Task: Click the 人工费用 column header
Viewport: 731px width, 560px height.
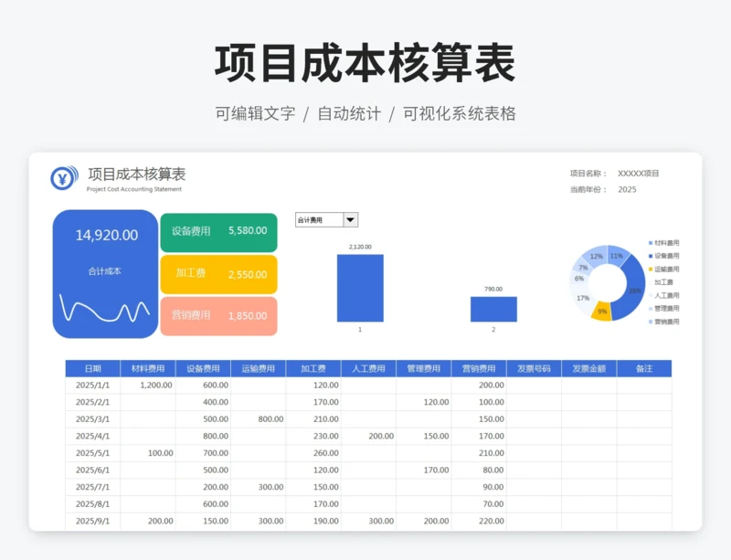Action: tap(368, 368)
